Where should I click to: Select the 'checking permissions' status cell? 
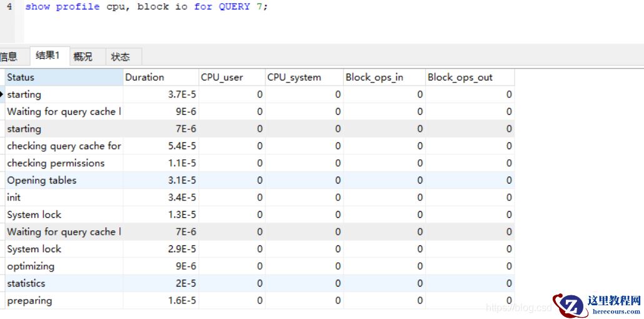click(x=56, y=163)
